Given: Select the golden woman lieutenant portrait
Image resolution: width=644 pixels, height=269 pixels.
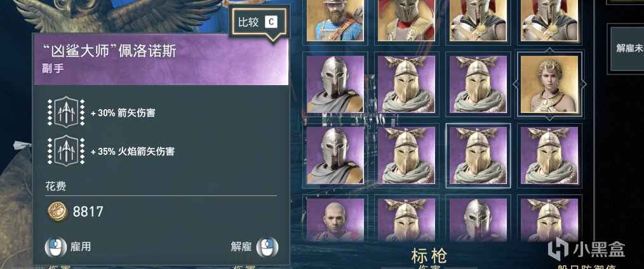Looking at the screenshot, I should [x=549, y=84].
